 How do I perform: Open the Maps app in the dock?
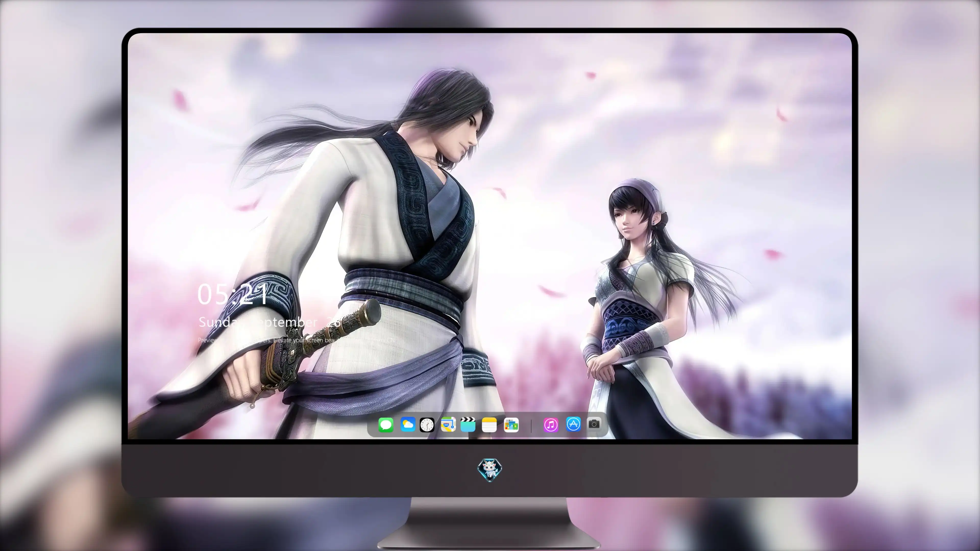pos(448,424)
